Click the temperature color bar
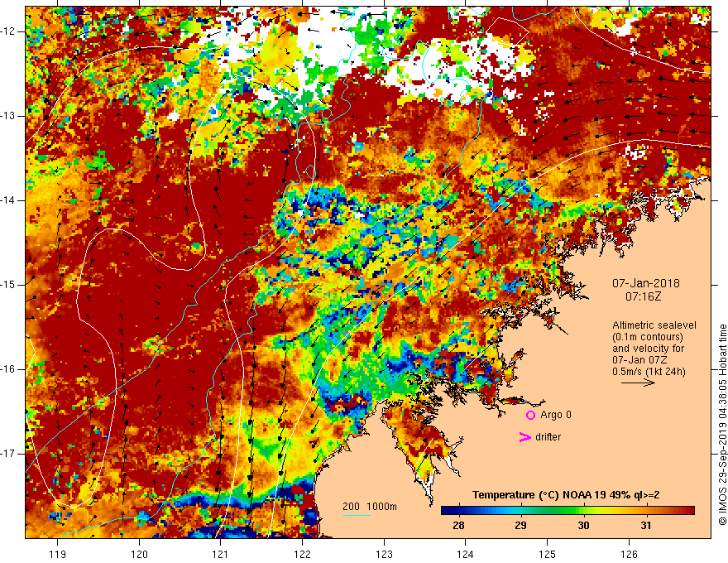Image resolution: width=728 pixels, height=563 pixels. (568, 511)
